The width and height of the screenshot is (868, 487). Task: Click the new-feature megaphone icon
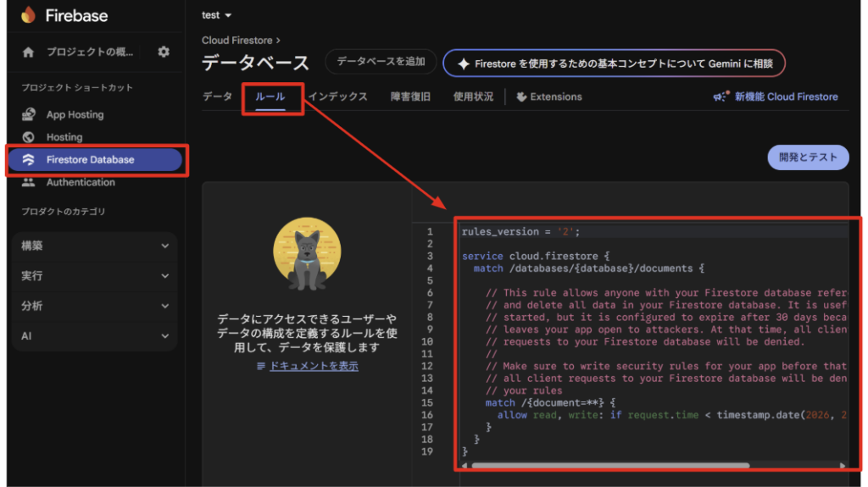[x=720, y=97]
